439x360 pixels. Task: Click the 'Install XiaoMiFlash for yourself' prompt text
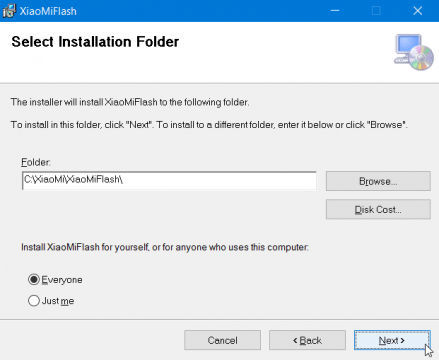(165, 247)
